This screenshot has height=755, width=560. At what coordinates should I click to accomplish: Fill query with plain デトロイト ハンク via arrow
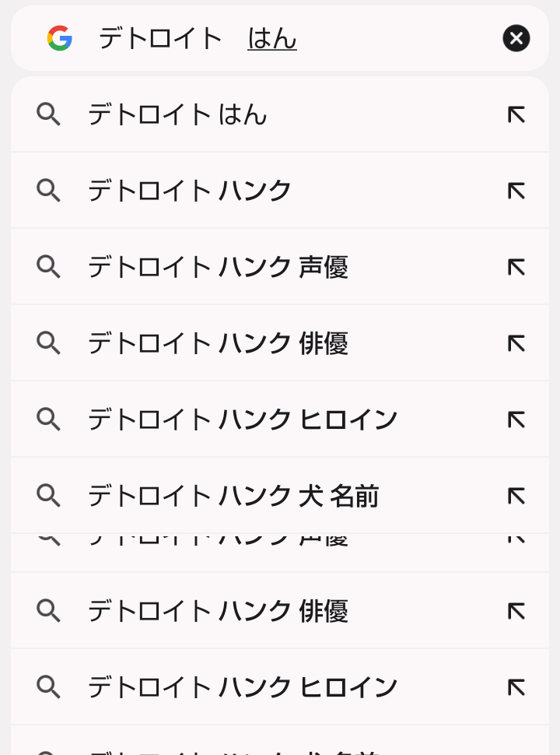click(x=516, y=191)
